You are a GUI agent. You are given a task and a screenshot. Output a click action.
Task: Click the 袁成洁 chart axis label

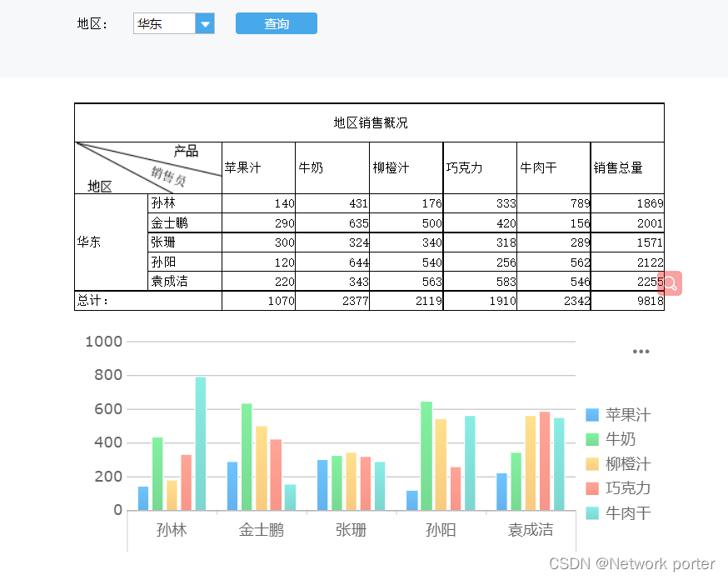click(531, 530)
